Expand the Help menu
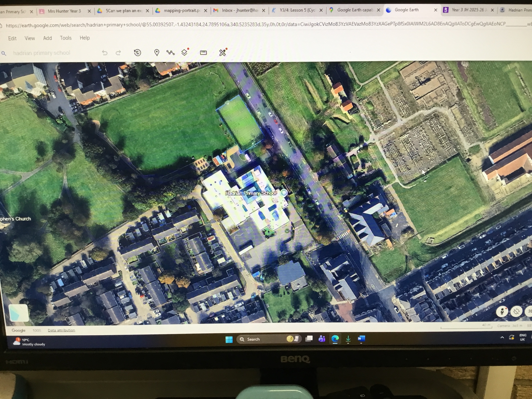The width and height of the screenshot is (532, 399). tap(85, 38)
